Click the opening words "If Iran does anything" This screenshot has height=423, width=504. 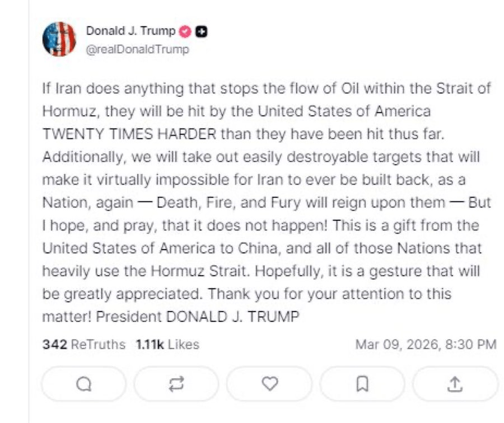[99, 89]
